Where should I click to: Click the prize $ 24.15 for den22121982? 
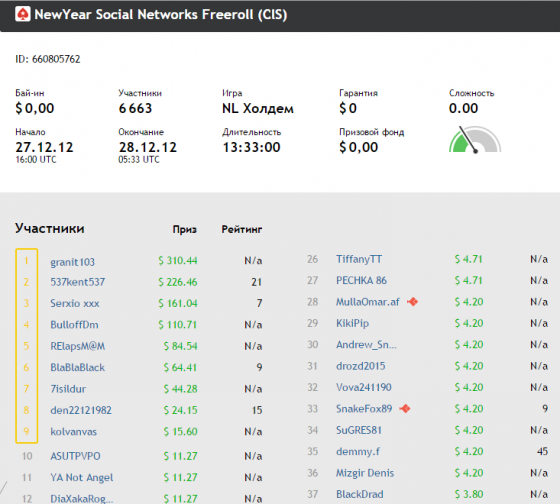tap(180, 410)
